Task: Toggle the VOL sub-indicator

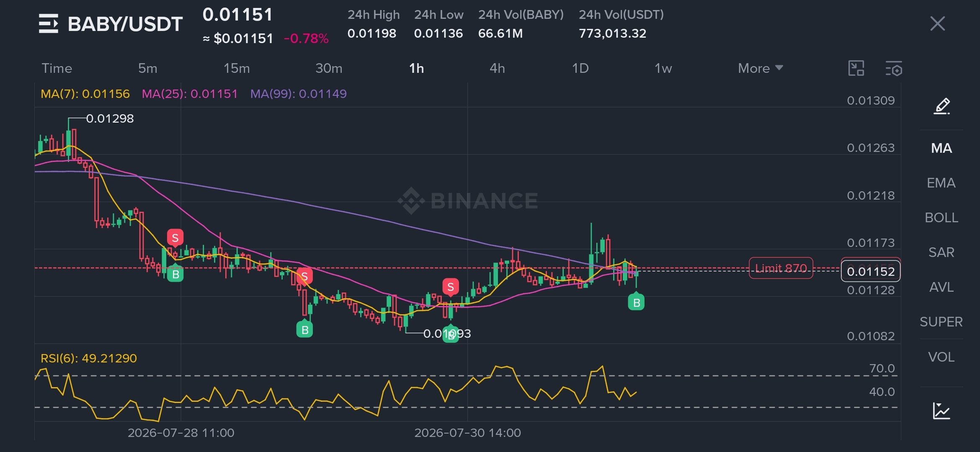Action: tap(941, 357)
